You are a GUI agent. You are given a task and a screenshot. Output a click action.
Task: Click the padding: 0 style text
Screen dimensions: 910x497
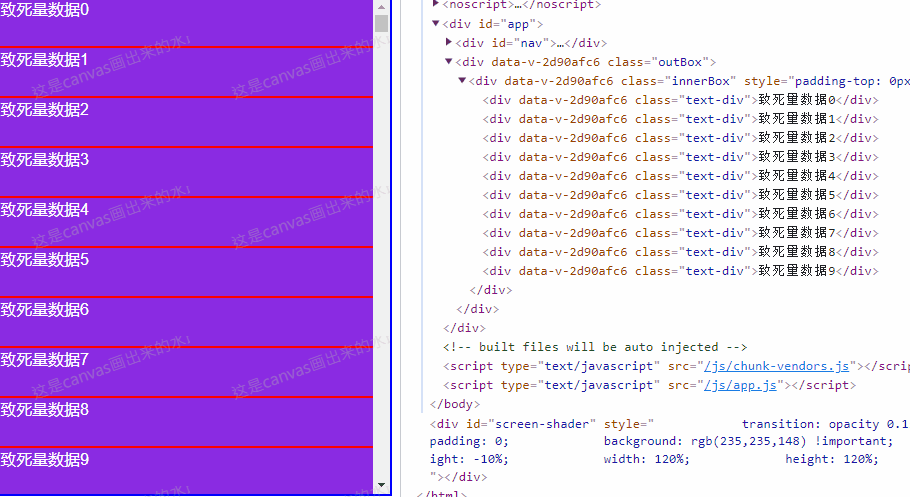tap(469, 441)
